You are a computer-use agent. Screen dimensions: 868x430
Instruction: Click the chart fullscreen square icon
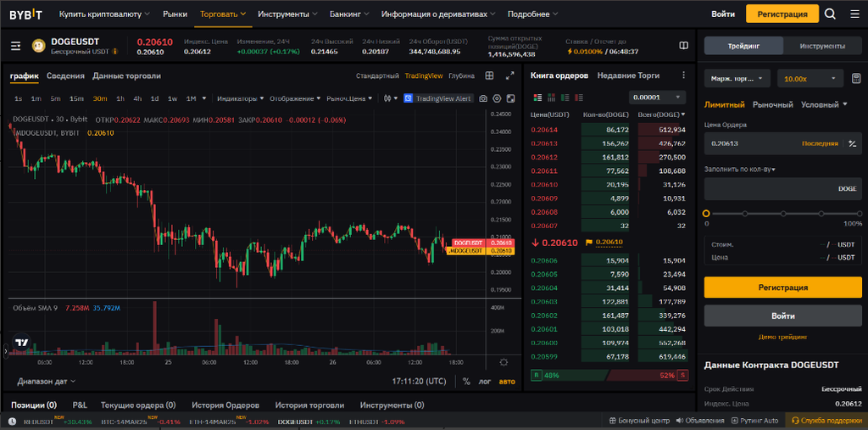510,98
